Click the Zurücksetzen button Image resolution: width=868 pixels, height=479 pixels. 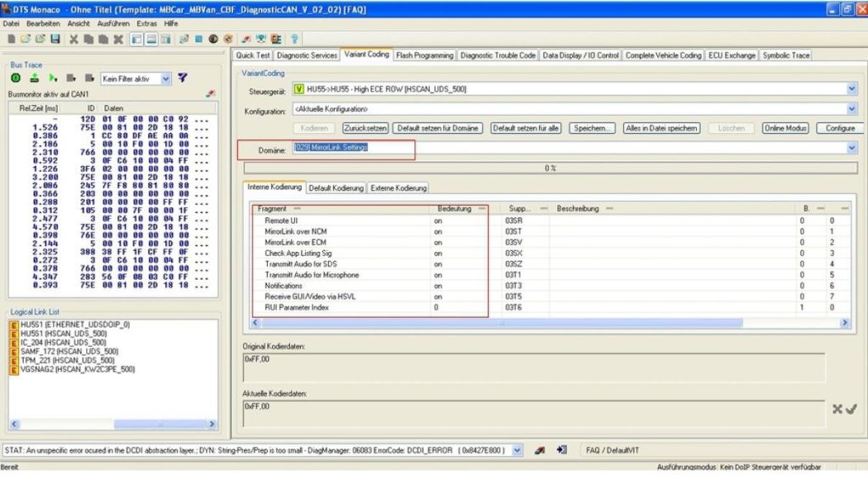pos(365,128)
